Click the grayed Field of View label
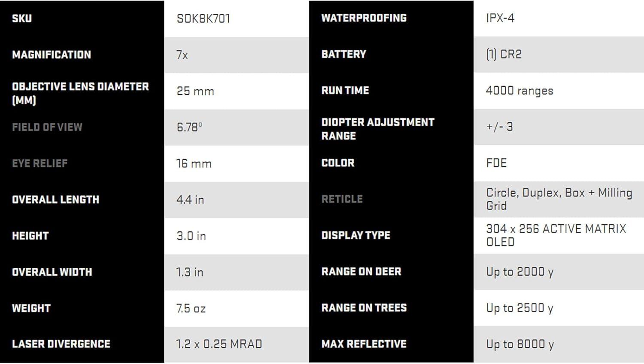644x364 pixels. [47, 127]
